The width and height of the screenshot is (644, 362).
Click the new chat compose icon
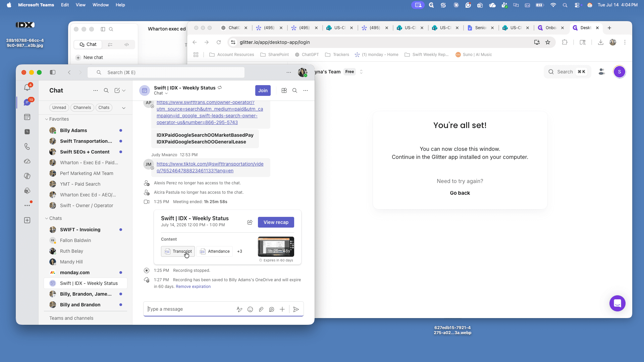point(117,90)
